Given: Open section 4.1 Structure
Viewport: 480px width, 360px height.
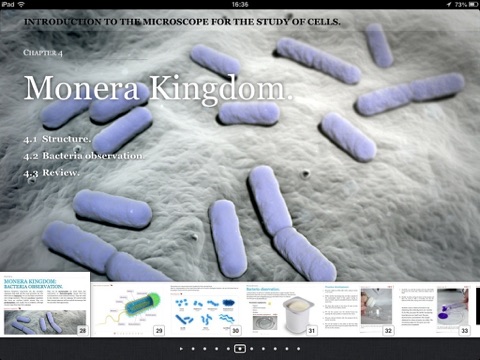Looking at the screenshot, I should (57, 139).
